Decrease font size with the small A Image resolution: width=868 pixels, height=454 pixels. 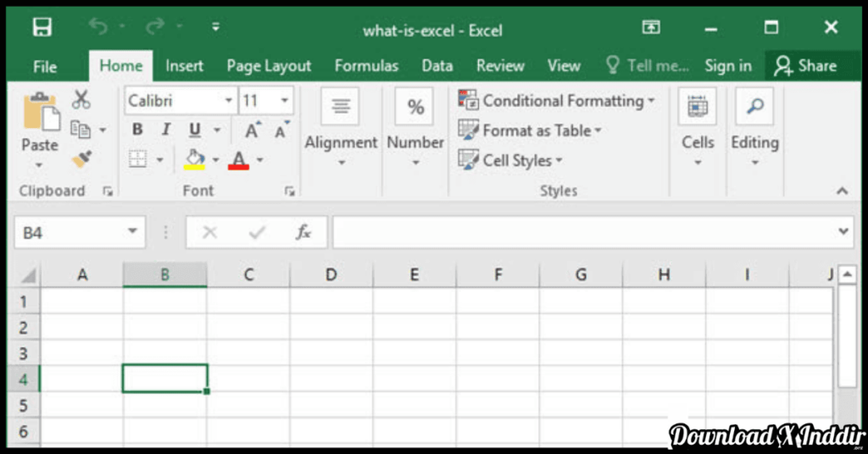point(281,130)
